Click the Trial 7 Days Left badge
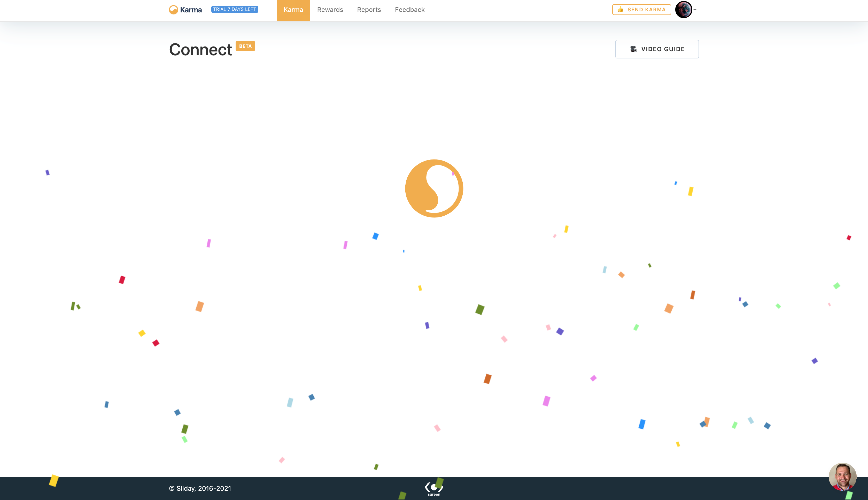This screenshot has width=868, height=500. tap(235, 9)
